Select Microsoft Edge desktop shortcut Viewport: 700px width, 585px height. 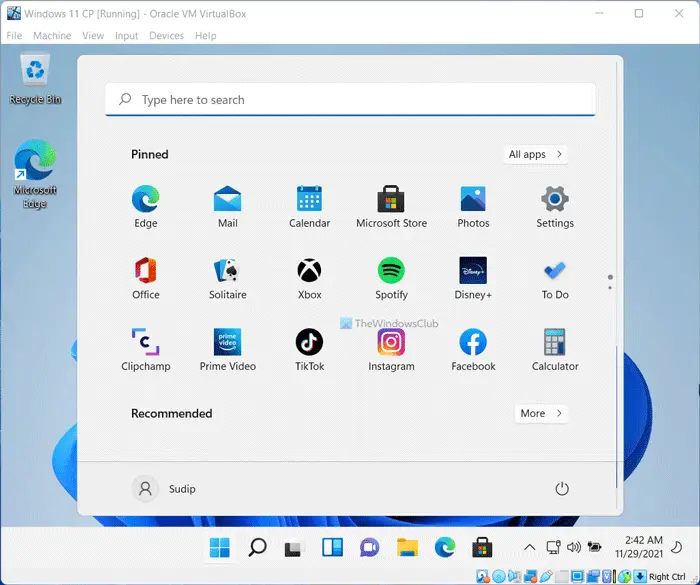tap(35, 174)
